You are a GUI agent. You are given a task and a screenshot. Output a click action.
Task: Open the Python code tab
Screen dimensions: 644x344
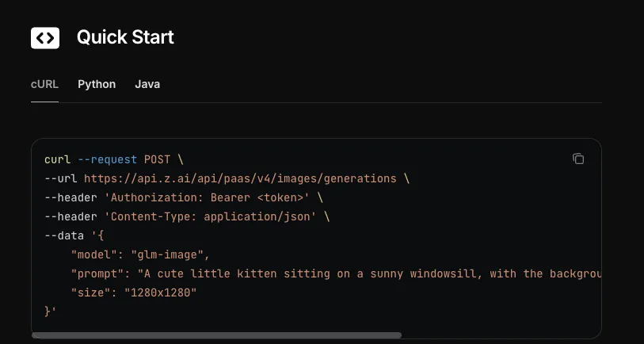97,84
